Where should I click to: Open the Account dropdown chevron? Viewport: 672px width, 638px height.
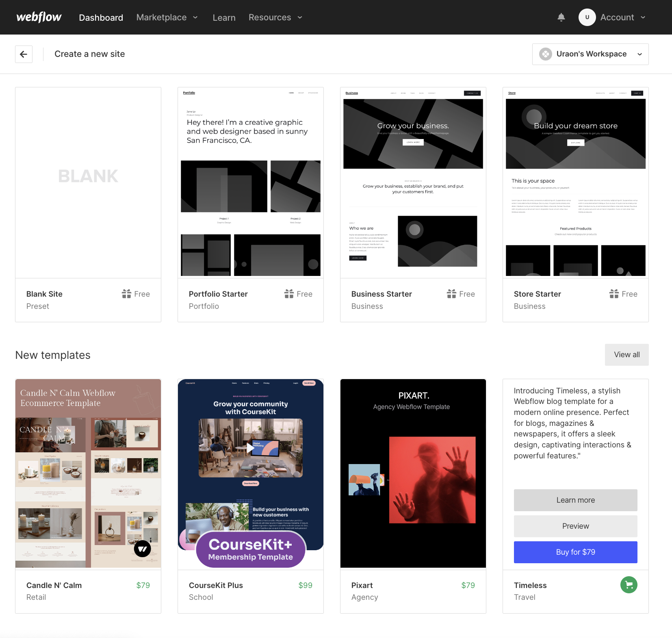pos(643,17)
